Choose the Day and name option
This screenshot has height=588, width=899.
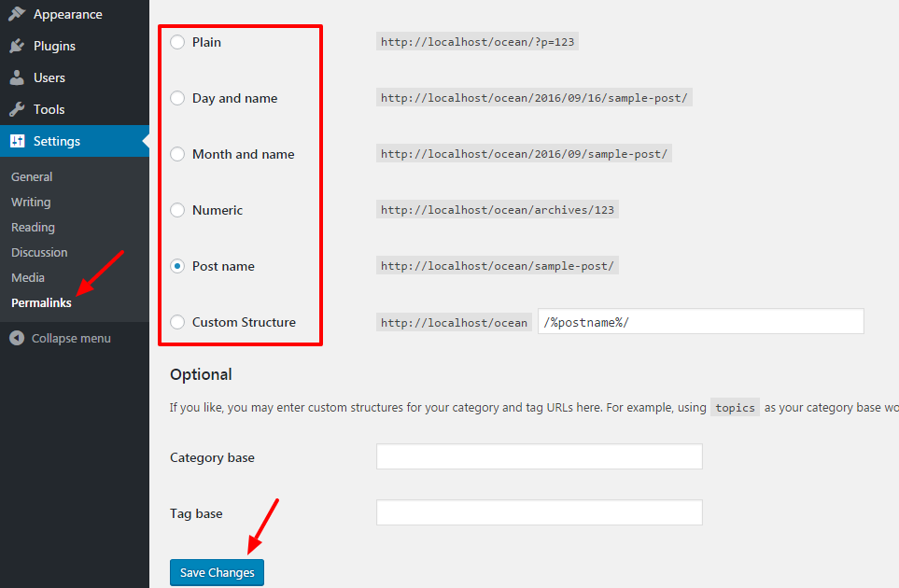pos(177,98)
